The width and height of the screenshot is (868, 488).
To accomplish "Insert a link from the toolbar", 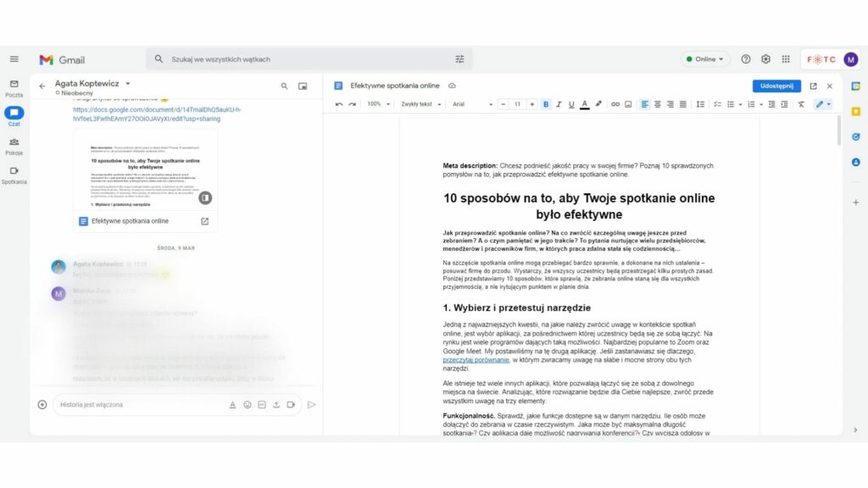I will pyautogui.click(x=615, y=104).
